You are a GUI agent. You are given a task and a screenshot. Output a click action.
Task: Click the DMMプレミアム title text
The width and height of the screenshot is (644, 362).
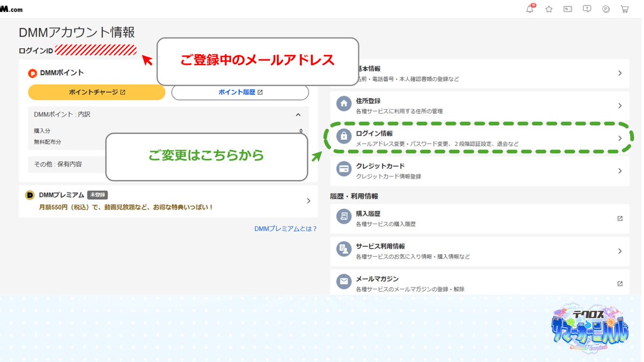tap(61, 195)
